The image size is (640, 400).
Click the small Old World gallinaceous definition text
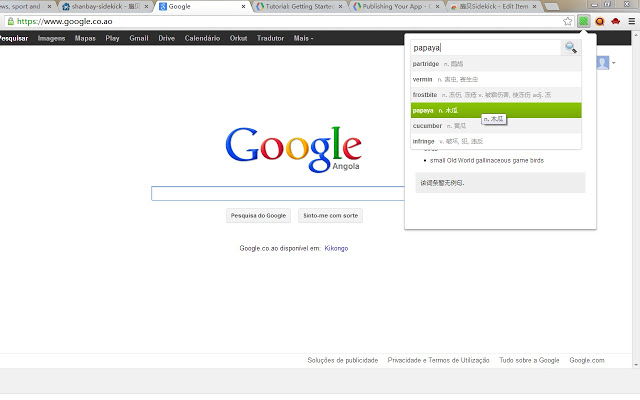click(x=487, y=160)
